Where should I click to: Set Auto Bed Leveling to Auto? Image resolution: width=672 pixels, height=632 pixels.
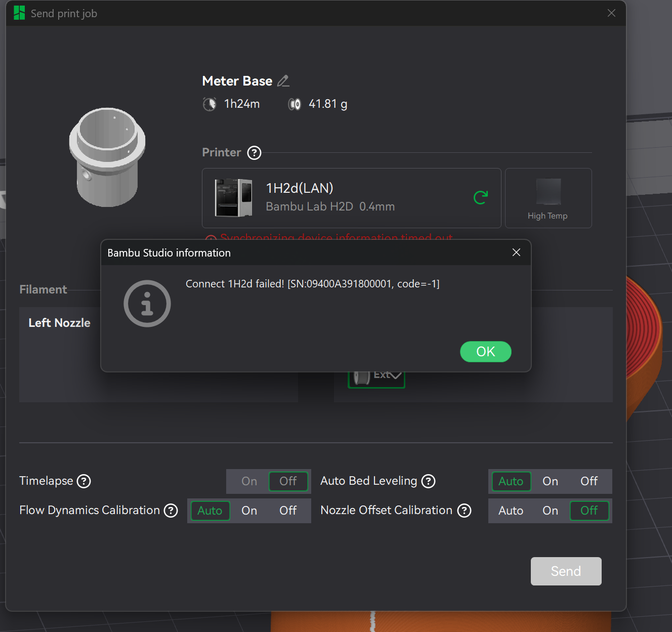[511, 481]
